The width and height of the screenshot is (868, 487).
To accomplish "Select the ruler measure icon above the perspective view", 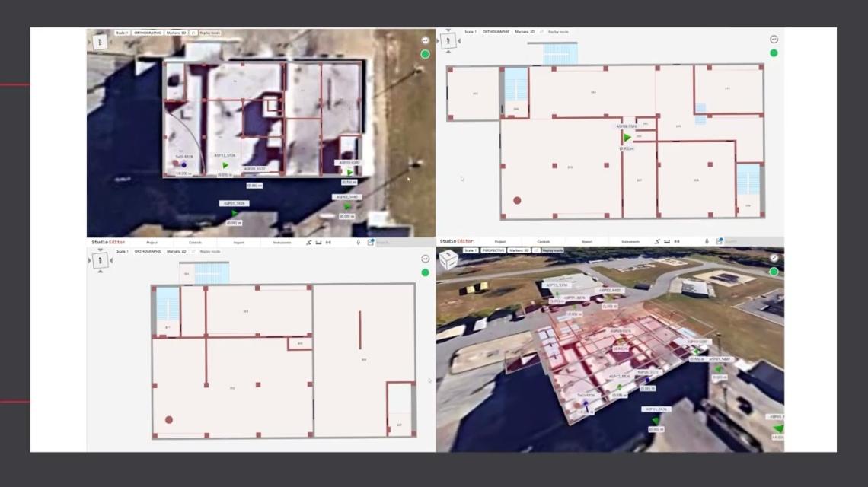I will click(666, 242).
